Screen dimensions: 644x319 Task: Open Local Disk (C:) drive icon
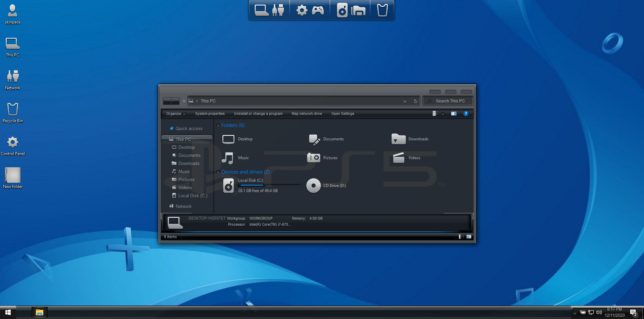click(x=228, y=186)
